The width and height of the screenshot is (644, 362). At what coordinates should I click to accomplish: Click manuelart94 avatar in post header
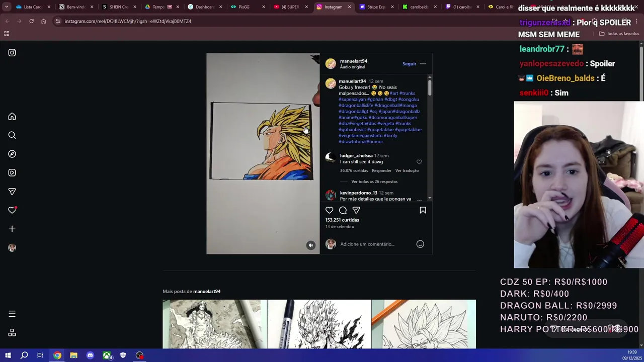point(331,63)
